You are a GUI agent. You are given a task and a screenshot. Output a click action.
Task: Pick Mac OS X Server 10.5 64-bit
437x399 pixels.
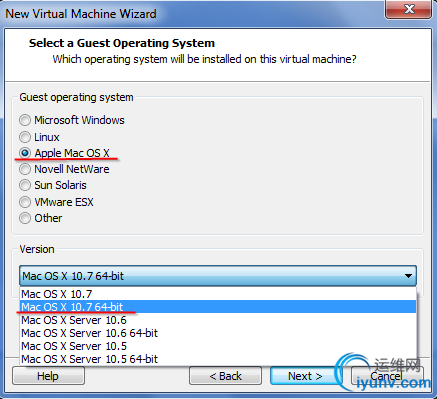pos(218,359)
